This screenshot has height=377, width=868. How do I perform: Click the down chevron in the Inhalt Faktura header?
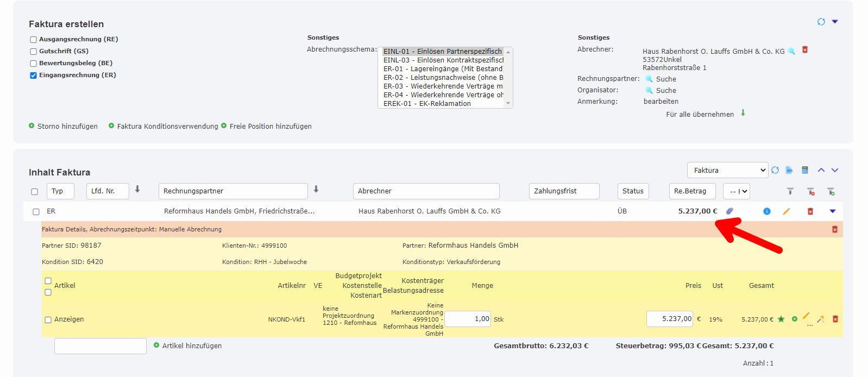click(x=835, y=170)
